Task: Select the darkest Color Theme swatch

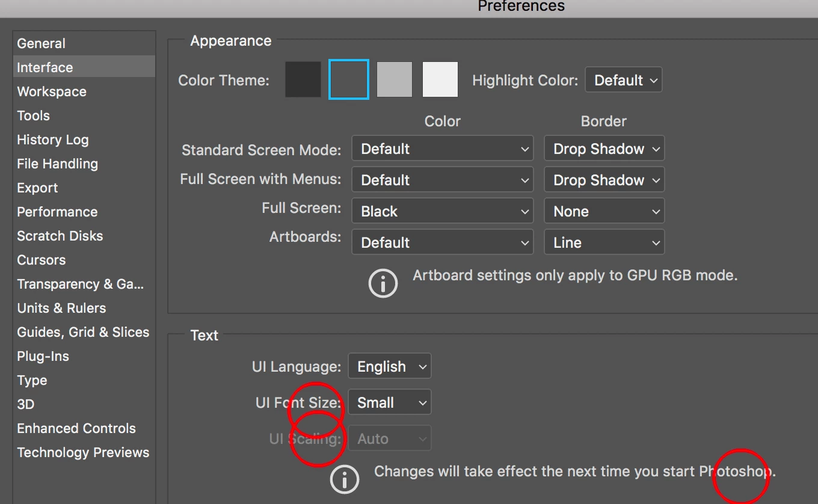Action: coord(303,79)
